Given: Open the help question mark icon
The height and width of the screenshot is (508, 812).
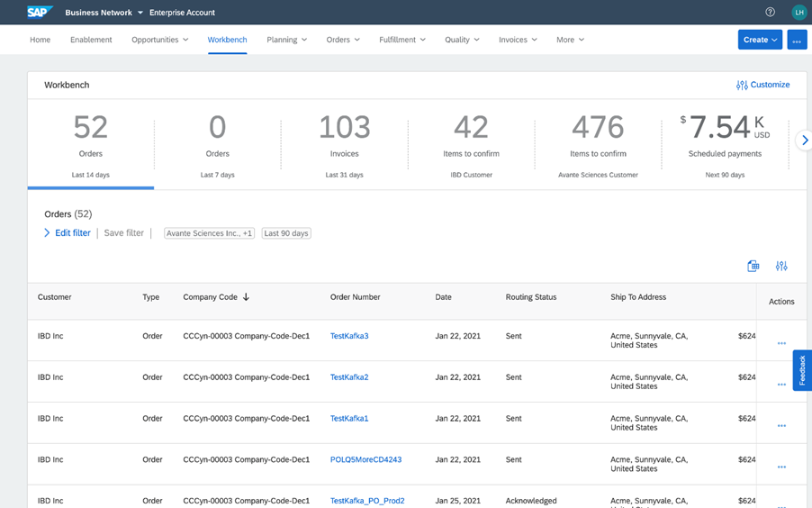Looking at the screenshot, I should click(x=770, y=13).
